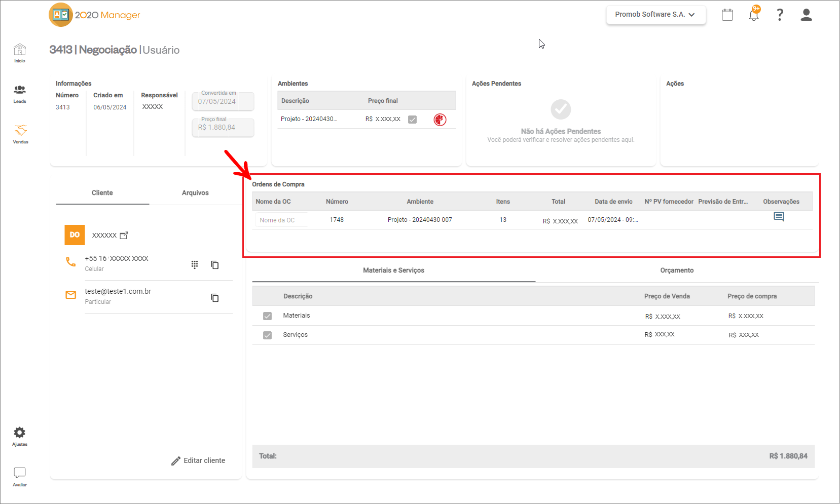The height and width of the screenshot is (504, 840).
Task: Open the calendar icon in header
Action: [727, 15]
